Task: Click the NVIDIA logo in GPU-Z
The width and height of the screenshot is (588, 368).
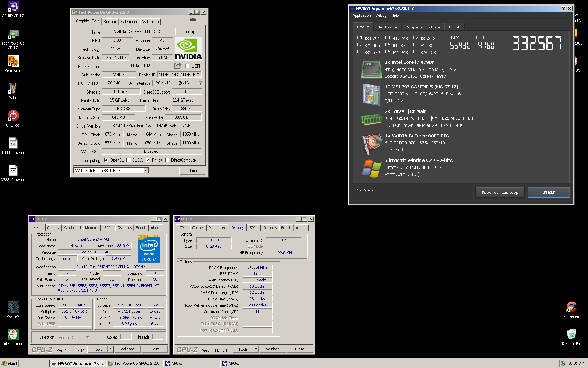Action: (188, 49)
